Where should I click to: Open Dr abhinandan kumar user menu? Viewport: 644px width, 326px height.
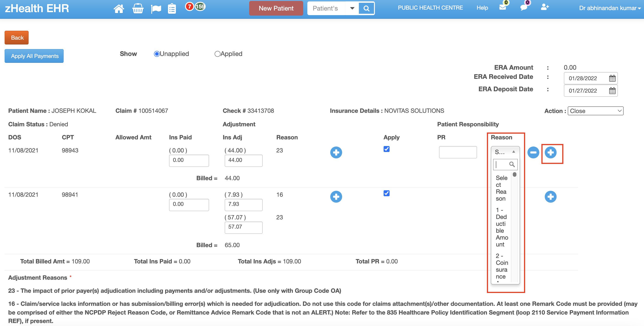point(610,8)
